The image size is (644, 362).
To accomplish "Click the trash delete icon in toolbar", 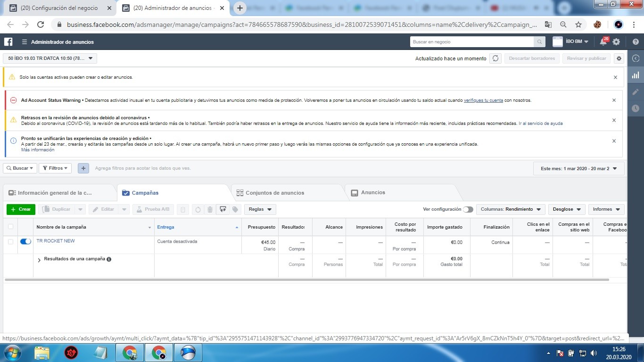I will point(210,209).
